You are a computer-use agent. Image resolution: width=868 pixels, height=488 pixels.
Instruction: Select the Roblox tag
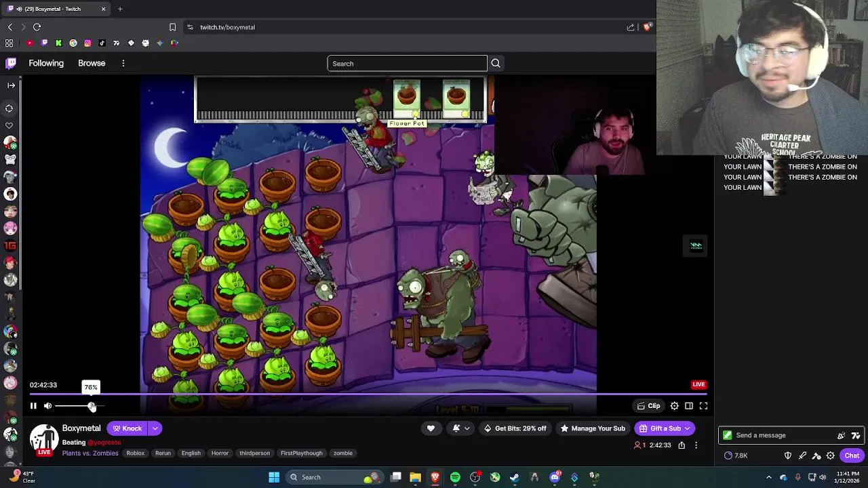(135, 453)
